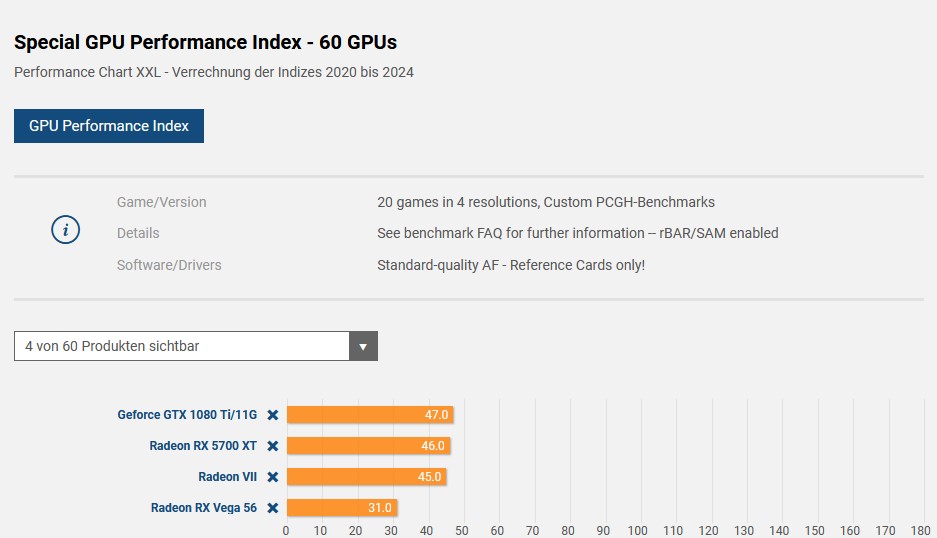Select the Radeon VII label

[227, 477]
